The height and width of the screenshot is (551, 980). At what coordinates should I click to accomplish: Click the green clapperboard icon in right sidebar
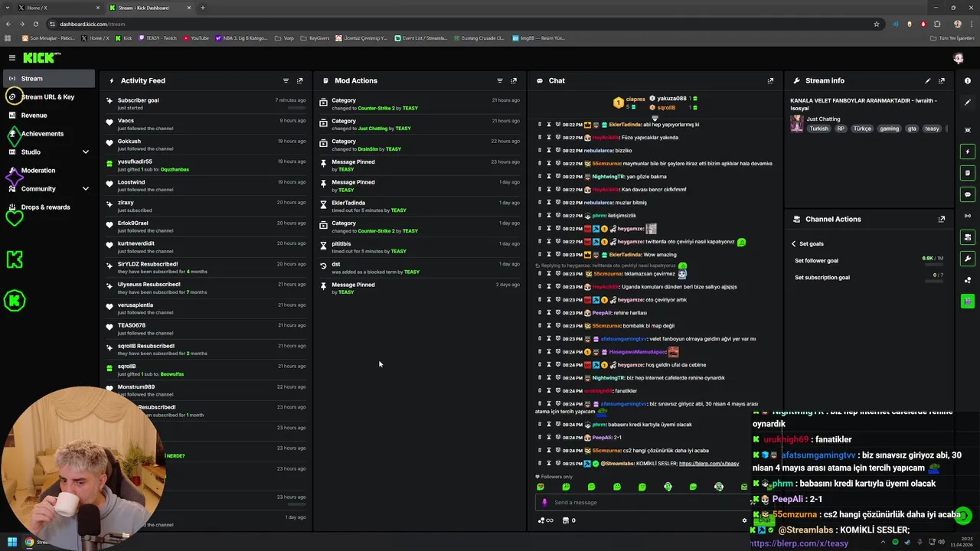coord(968,302)
